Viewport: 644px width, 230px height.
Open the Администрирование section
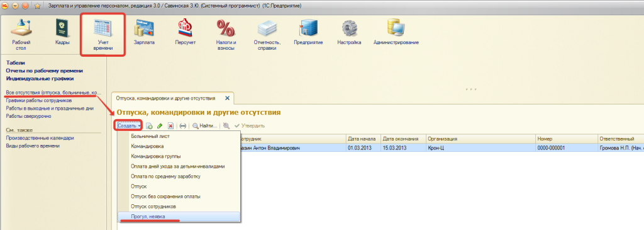point(396,33)
